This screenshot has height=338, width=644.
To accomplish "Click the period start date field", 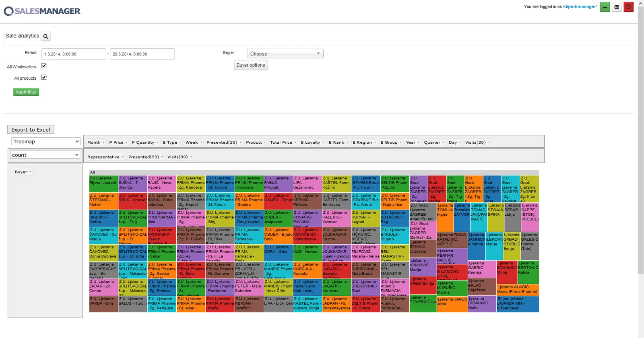I will [x=74, y=54].
